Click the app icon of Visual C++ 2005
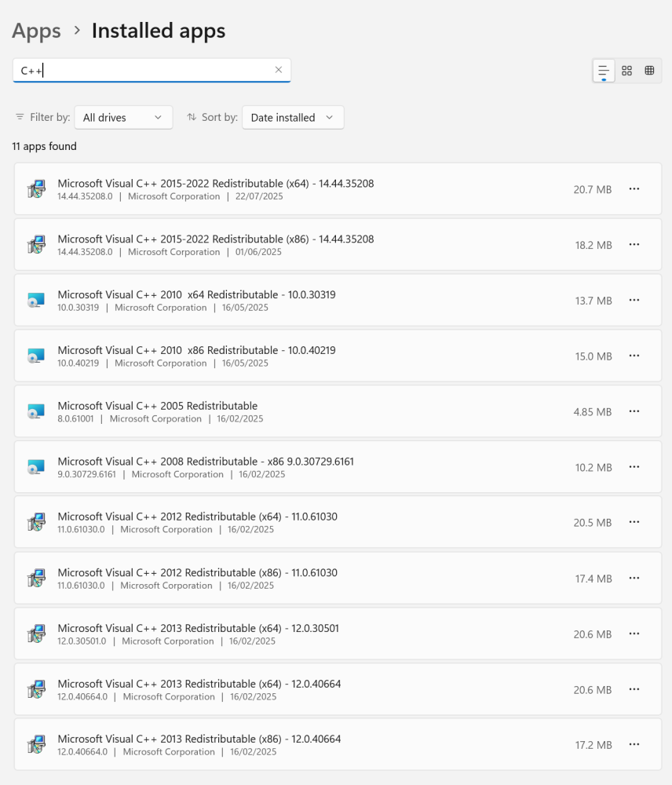This screenshot has width=672, height=785. (x=36, y=411)
